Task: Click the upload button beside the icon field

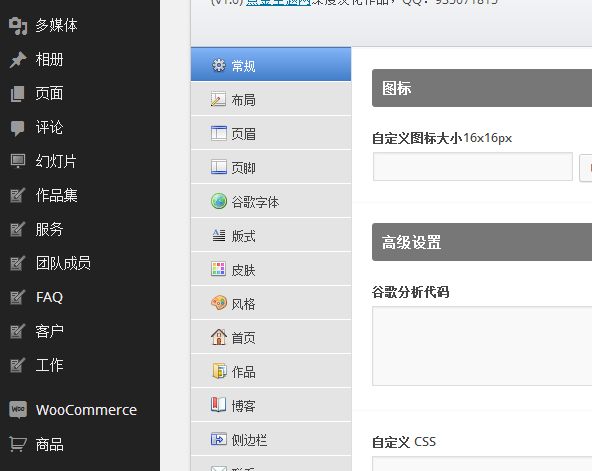Action: point(586,168)
